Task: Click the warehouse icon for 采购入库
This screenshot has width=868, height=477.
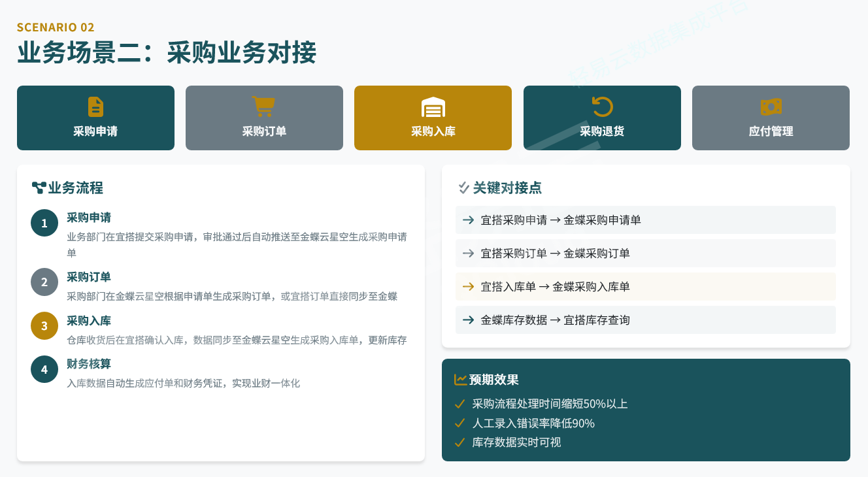Action: tap(433, 107)
